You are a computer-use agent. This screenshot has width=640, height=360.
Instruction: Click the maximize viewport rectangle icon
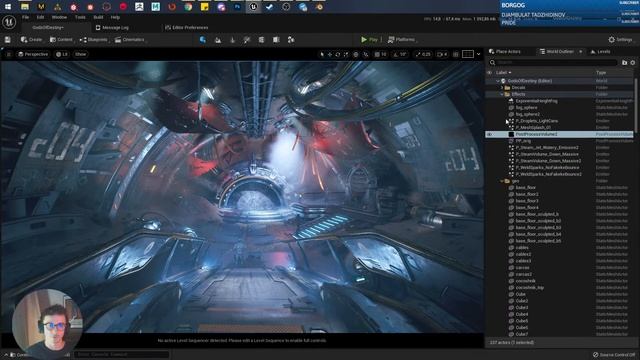coord(468,54)
